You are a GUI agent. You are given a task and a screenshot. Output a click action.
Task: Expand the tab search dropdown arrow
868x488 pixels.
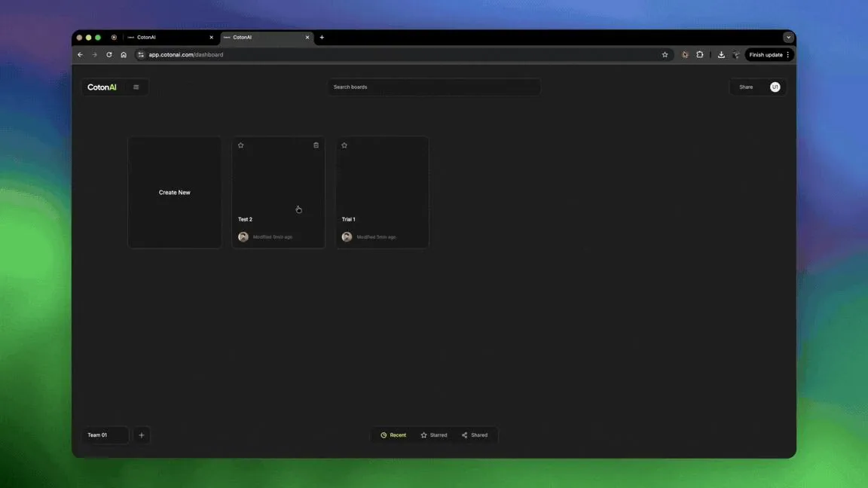[x=788, y=37]
